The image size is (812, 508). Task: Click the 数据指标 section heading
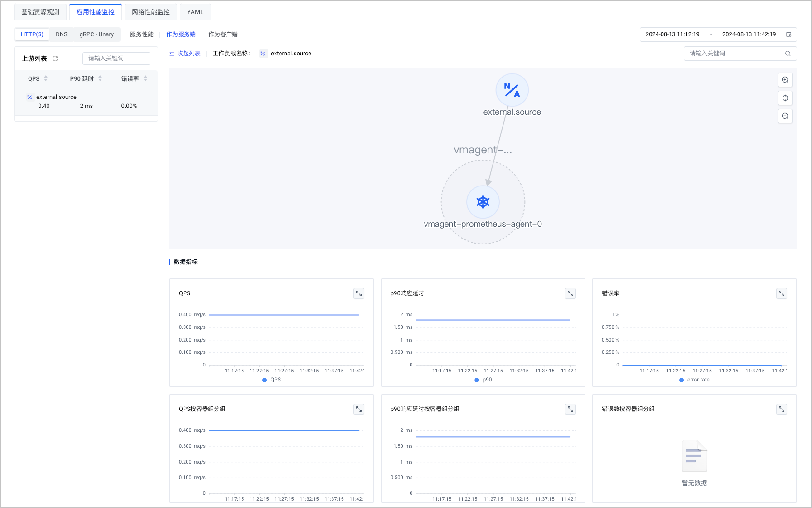click(186, 262)
